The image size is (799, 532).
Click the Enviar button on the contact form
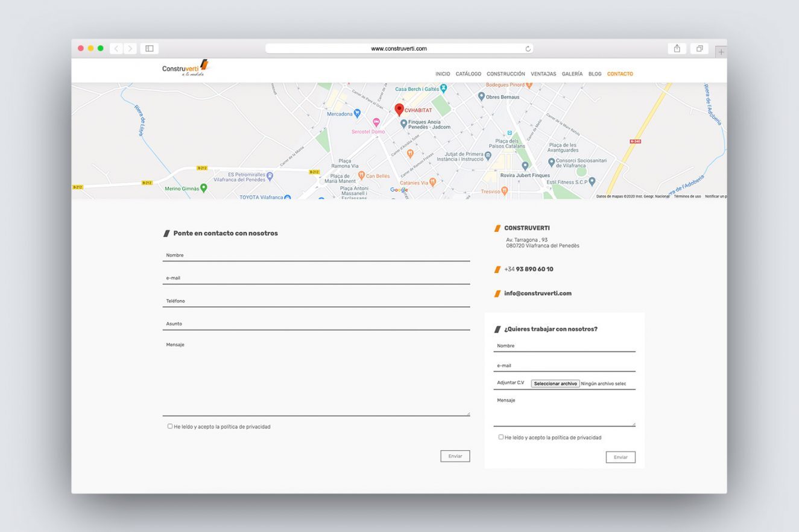(455, 456)
